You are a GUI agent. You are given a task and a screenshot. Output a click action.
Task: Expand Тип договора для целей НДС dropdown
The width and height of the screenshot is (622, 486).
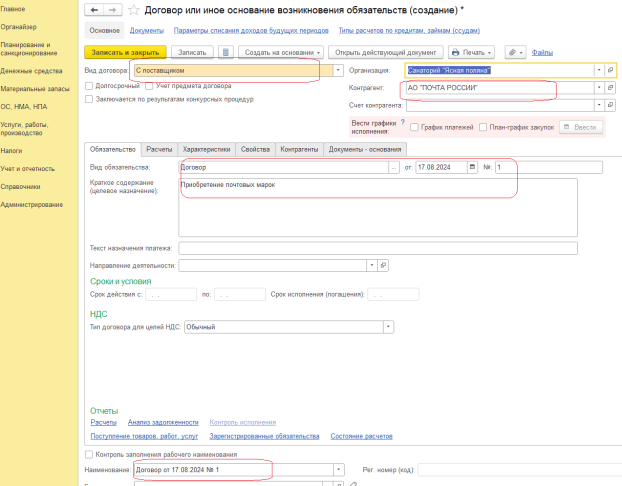[388, 327]
